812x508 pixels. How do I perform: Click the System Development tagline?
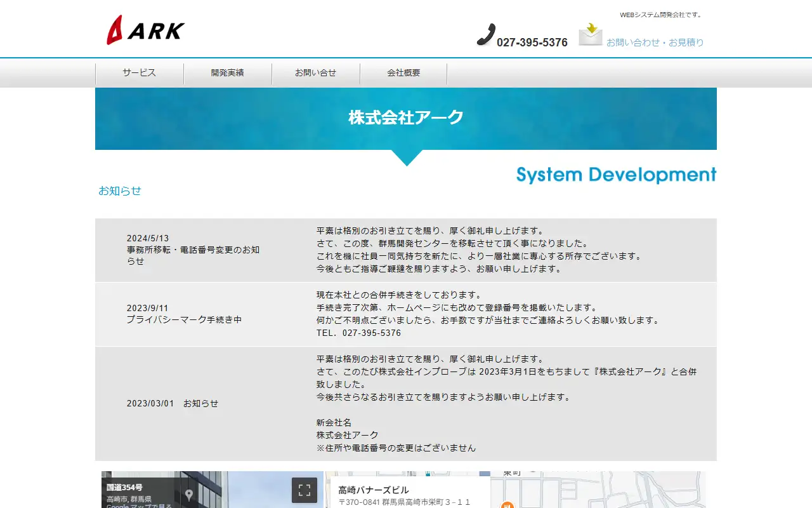tap(617, 175)
